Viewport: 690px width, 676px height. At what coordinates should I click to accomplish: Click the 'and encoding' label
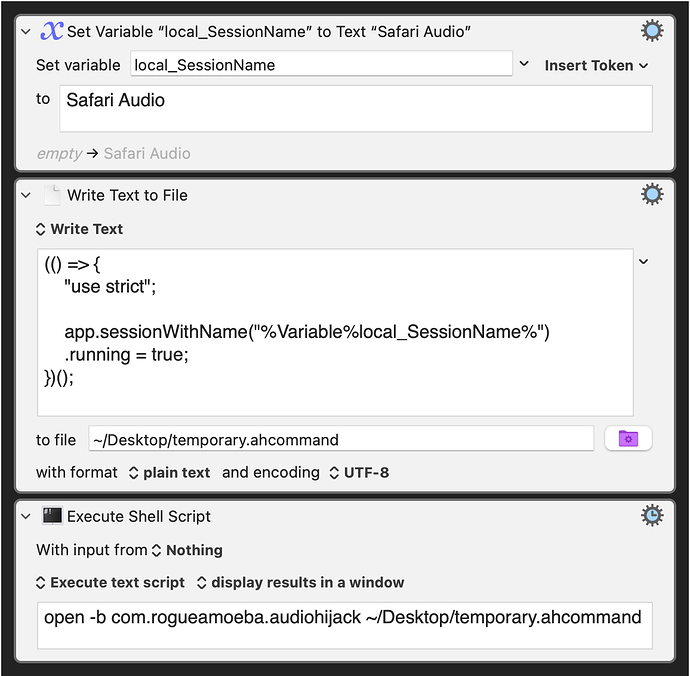(x=271, y=473)
